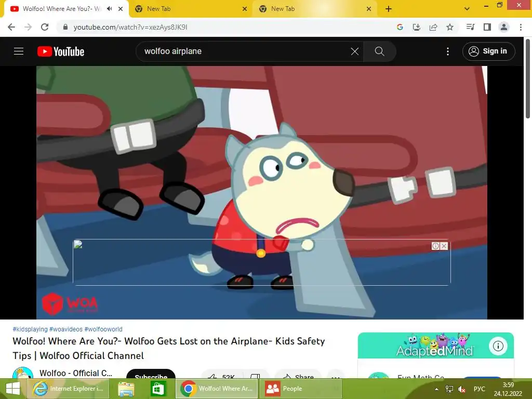Open the People app in taskbar
The height and width of the screenshot is (399, 532).
click(x=301, y=389)
